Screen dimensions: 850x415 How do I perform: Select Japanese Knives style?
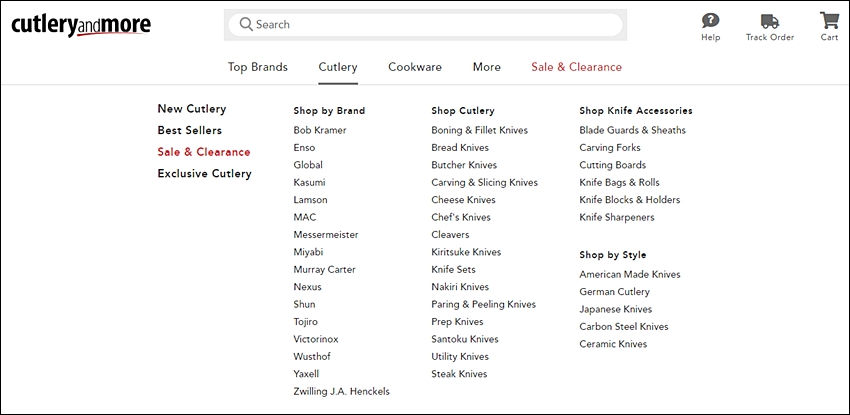click(616, 309)
